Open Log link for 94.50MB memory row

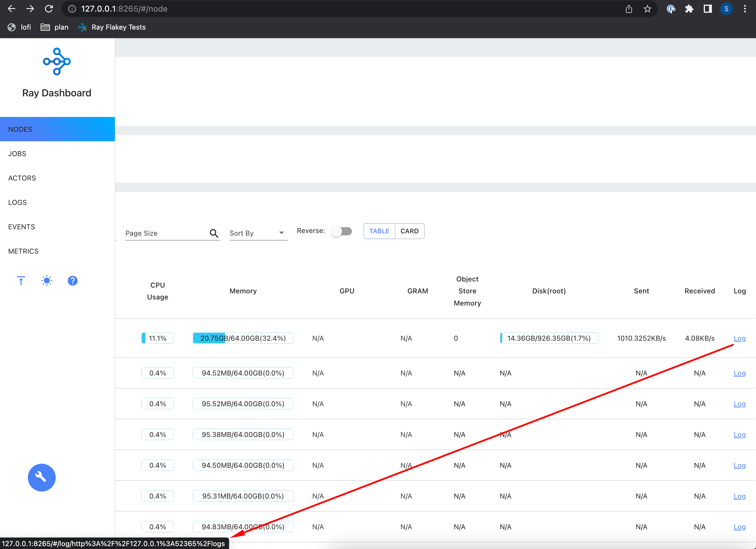pyautogui.click(x=739, y=465)
